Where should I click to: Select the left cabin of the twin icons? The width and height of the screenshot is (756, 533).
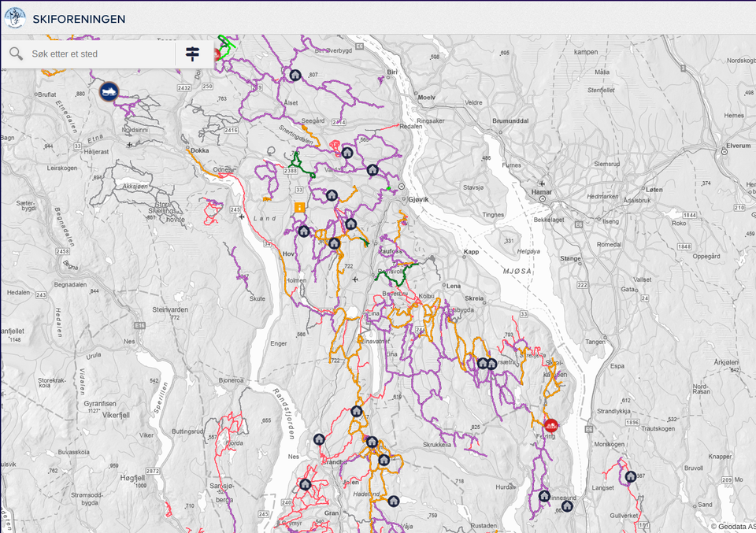click(483, 364)
